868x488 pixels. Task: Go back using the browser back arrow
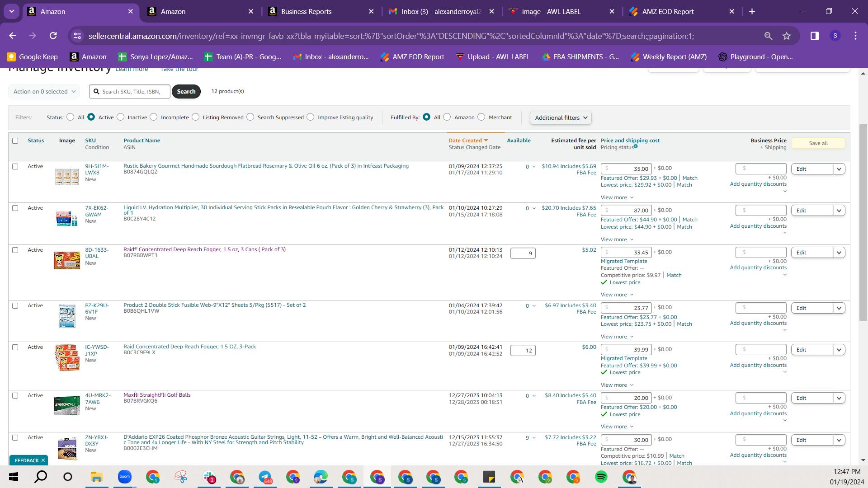[13, 36]
